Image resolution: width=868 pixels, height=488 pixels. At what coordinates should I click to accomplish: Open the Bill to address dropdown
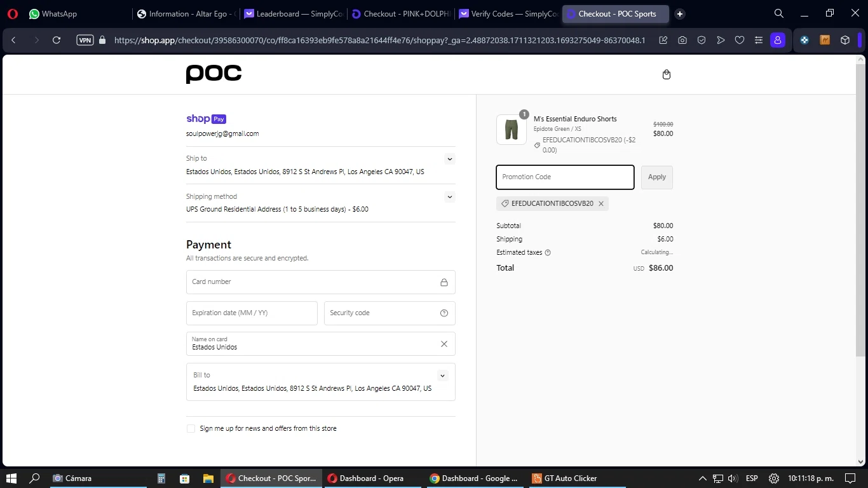click(x=443, y=376)
